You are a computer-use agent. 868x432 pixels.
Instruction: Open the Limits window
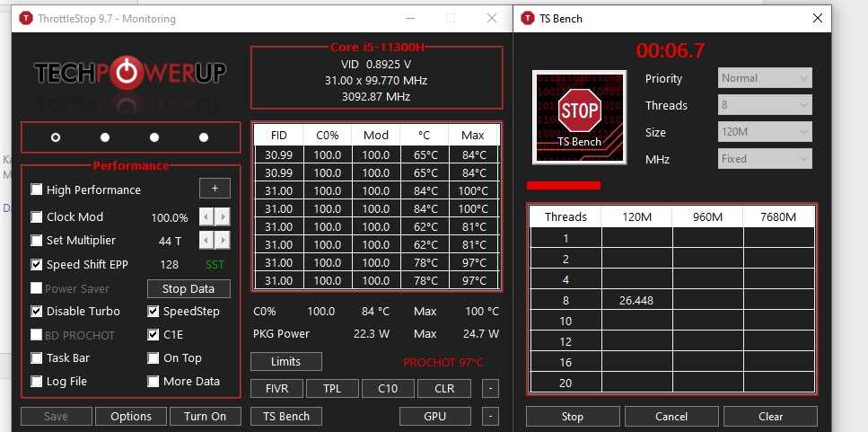pos(286,362)
